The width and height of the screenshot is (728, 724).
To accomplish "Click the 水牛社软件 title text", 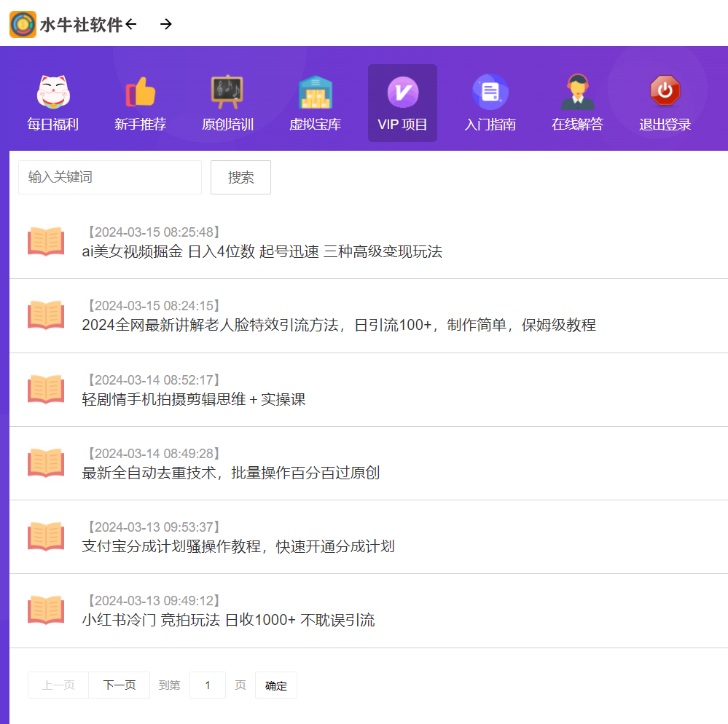I will [81, 25].
